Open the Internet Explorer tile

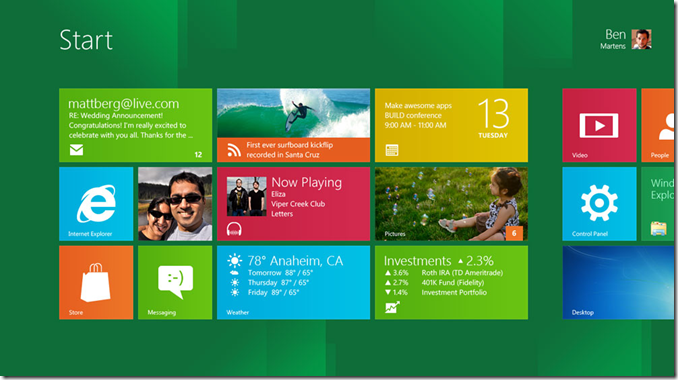point(96,204)
